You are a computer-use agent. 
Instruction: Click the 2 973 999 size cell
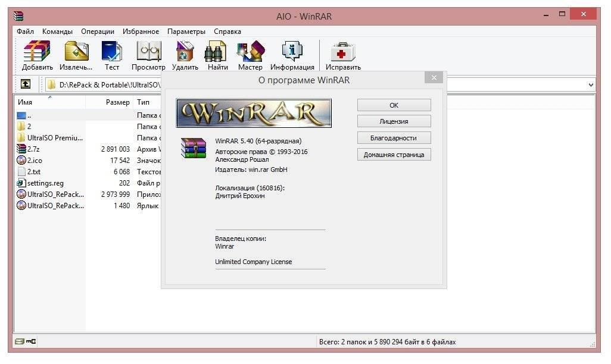point(116,194)
